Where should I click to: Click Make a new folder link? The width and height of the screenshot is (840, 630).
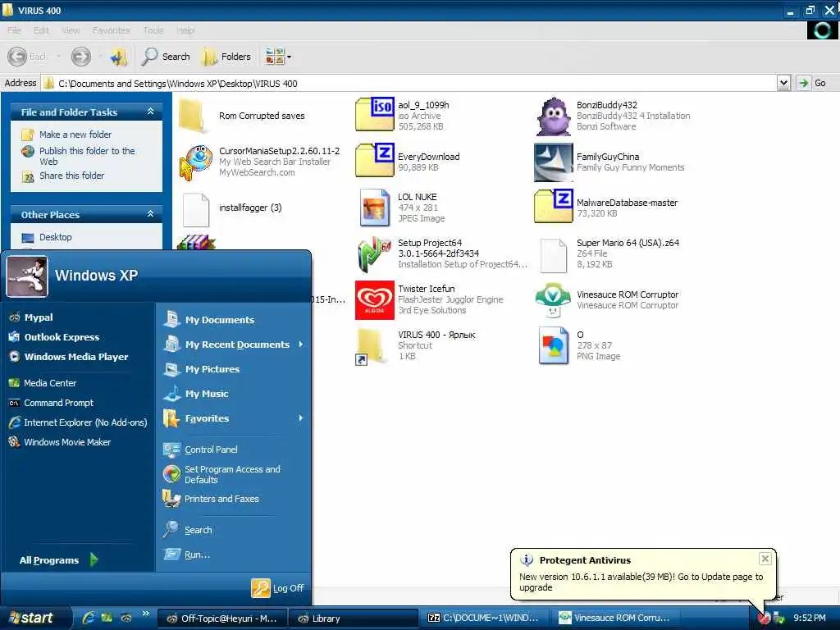point(75,135)
